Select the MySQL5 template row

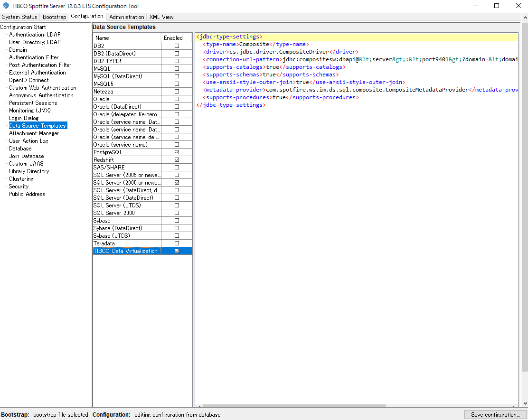(x=142, y=84)
